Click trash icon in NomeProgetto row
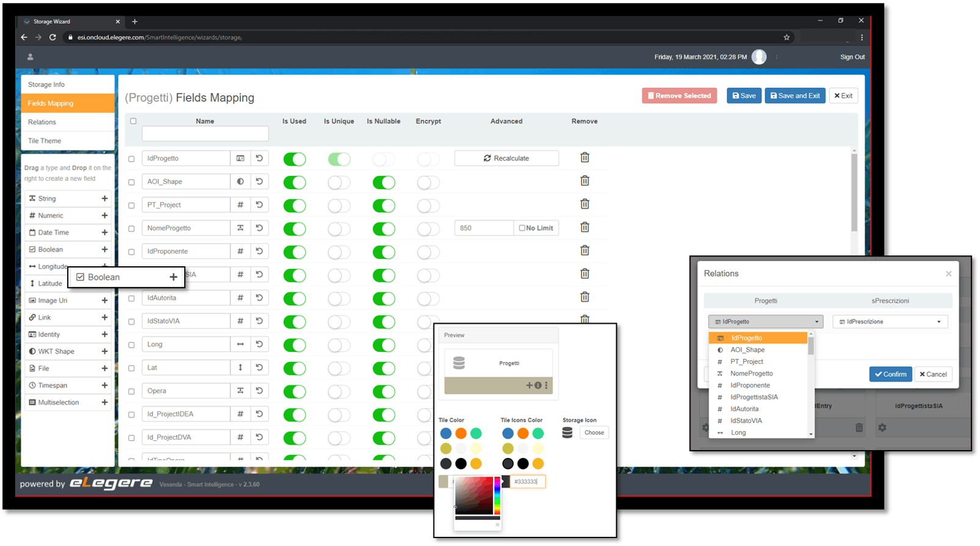980x546 pixels. (x=585, y=227)
